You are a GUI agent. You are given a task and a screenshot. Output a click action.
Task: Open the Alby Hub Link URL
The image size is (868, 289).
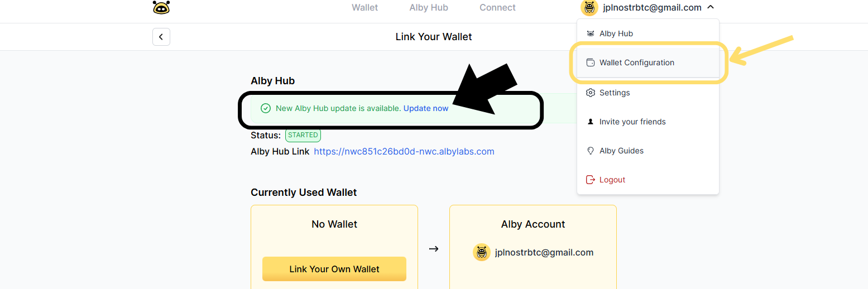404,151
